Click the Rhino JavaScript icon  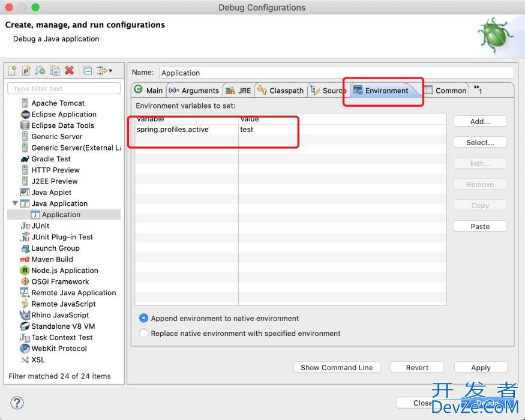pyautogui.click(x=25, y=315)
